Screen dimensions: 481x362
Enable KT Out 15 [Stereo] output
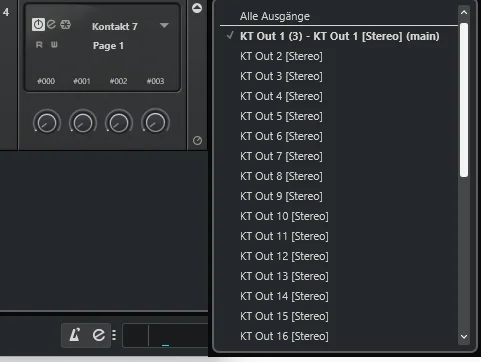click(339, 316)
